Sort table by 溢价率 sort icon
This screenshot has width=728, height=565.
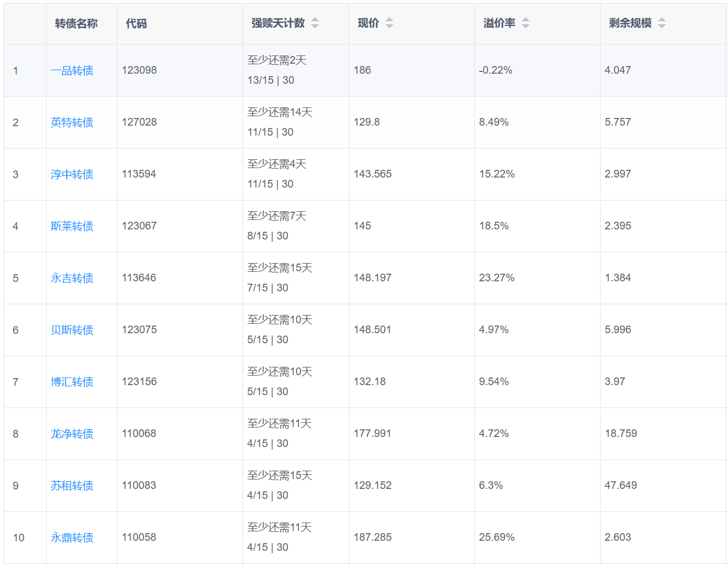pyautogui.click(x=526, y=23)
